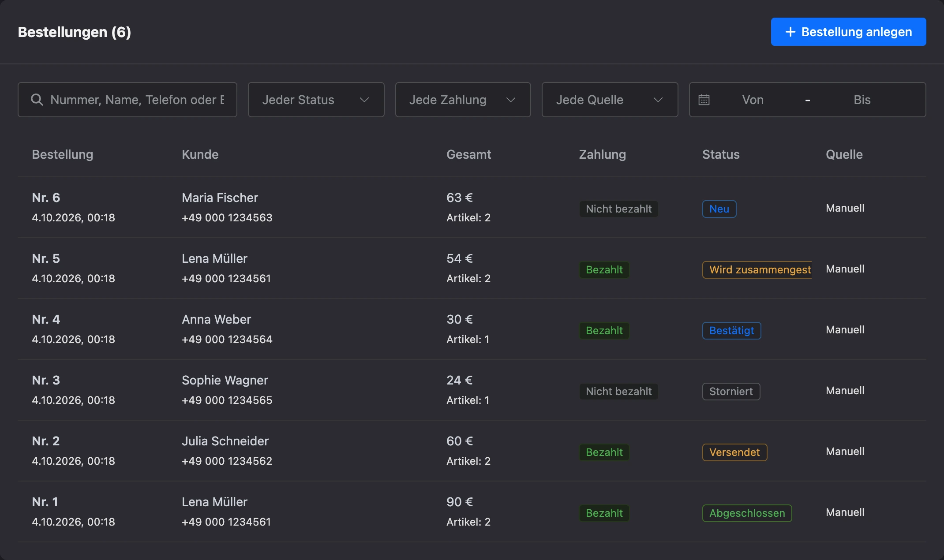944x560 pixels.
Task: Click the Wird zusammengestellt status badge
Action: point(757,270)
